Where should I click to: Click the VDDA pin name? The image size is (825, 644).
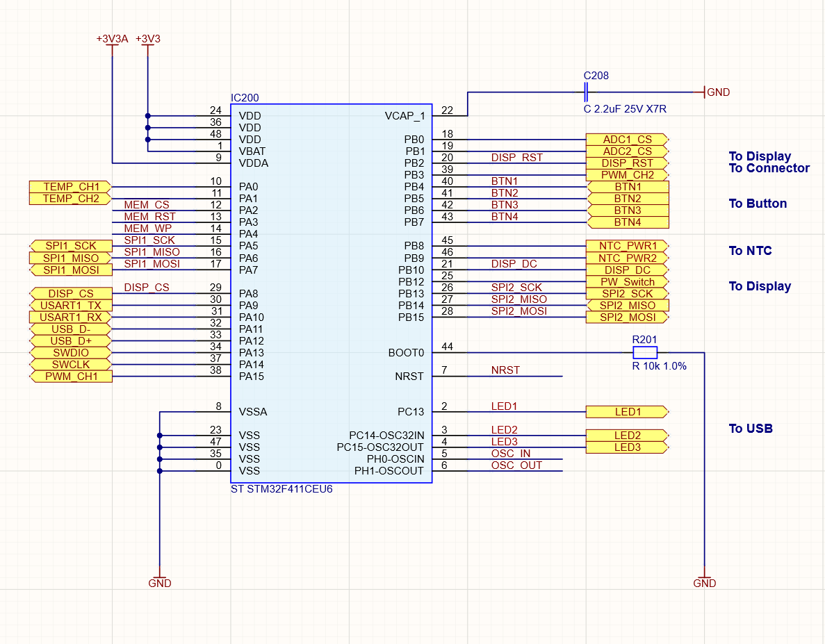click(x=254, y=163)
